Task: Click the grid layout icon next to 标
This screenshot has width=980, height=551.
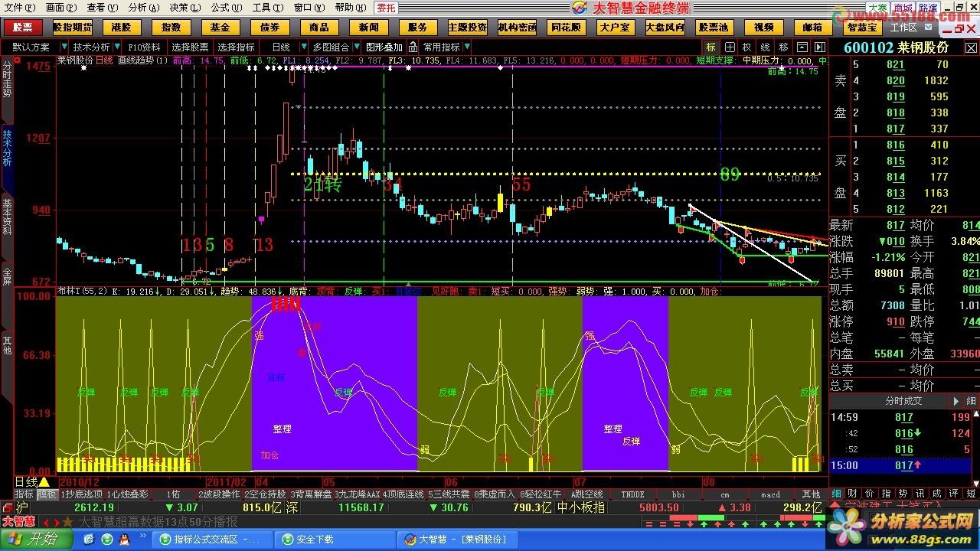Action: coord(730,47)
